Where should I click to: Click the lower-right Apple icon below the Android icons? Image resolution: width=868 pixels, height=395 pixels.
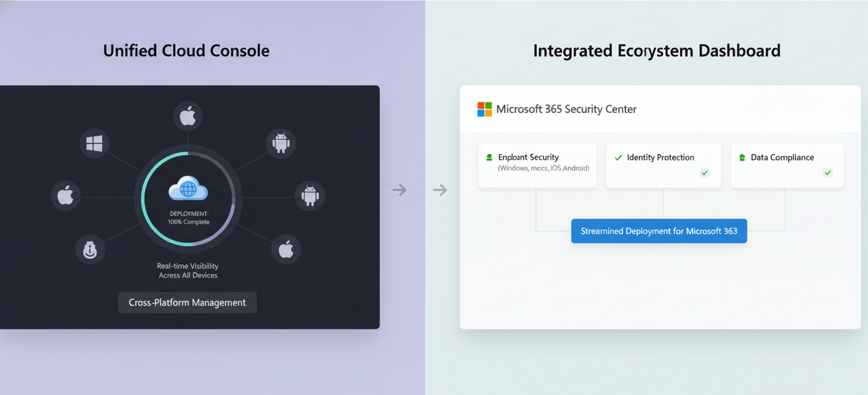click(286, 250)
